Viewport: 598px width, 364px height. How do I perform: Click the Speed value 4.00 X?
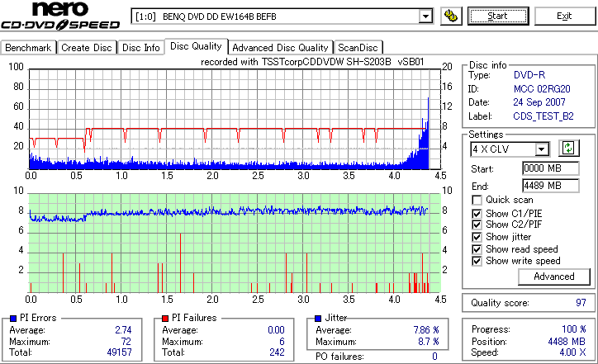[x=572, y=352]
